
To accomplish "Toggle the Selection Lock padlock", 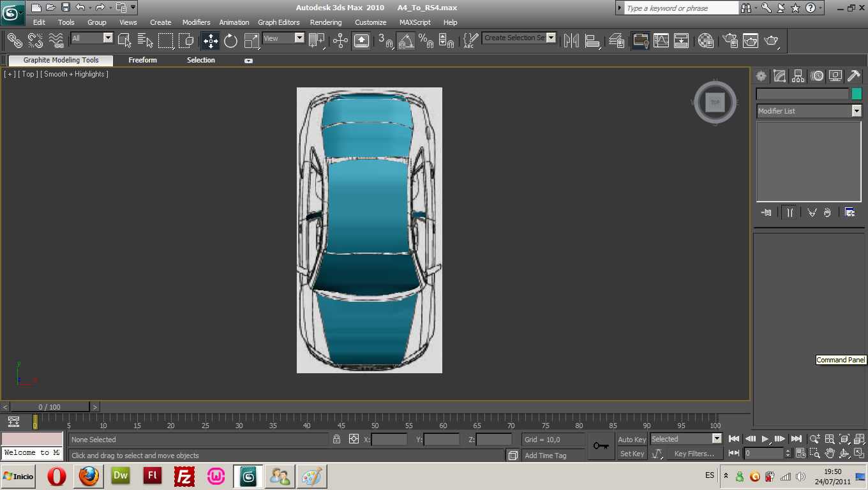I will pyautogui.click(x=336, y=439).
